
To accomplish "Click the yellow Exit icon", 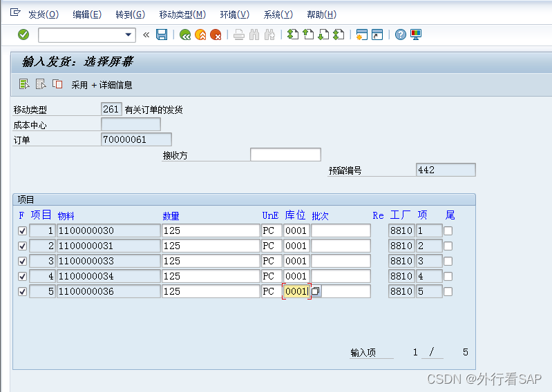I will [x=200, y=35].
